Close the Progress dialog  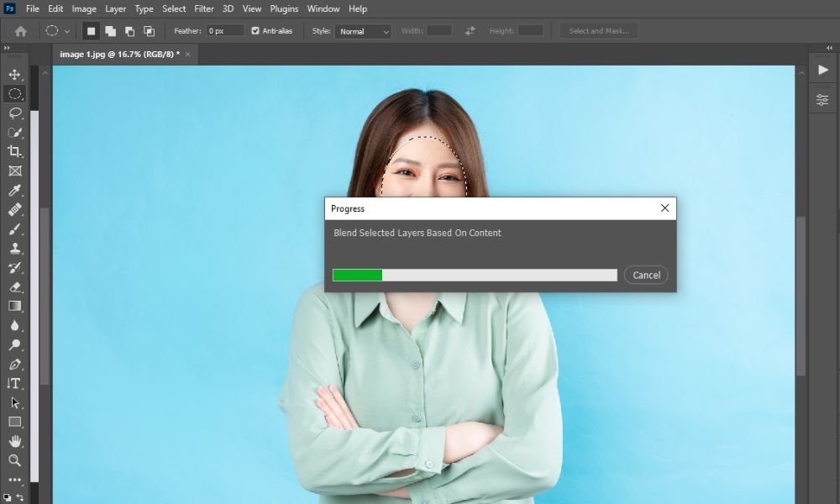664,207
